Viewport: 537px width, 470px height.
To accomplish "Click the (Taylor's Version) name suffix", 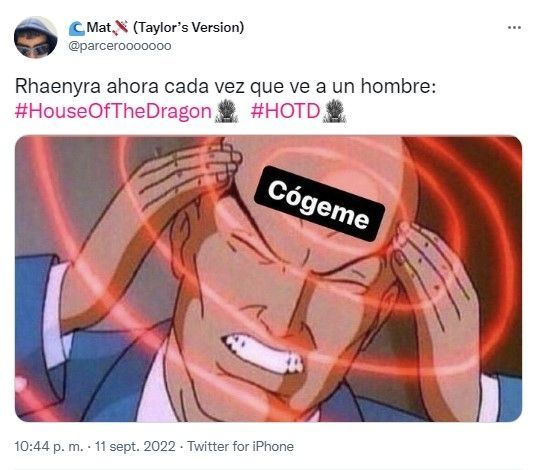I will tap(188, 27).
